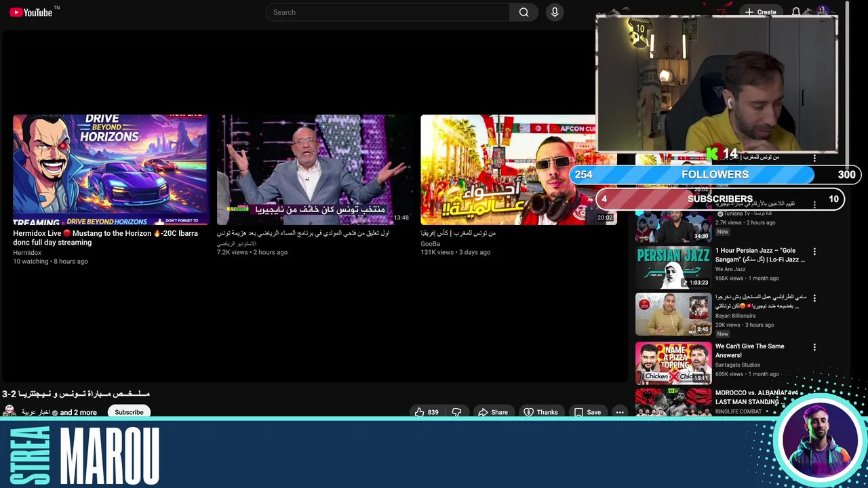Open Morocco vs Albania last man standing video
868x488 pixels.
click(757, 397)
